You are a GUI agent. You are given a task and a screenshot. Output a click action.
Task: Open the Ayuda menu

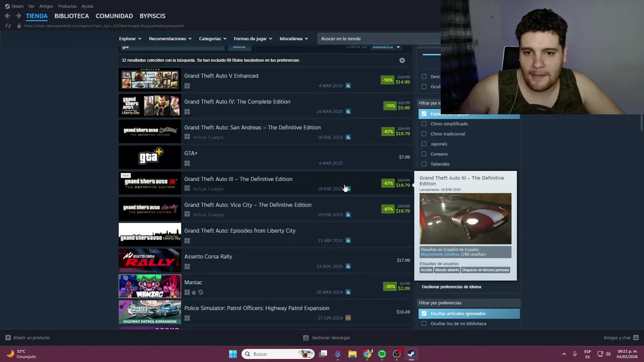pos(87,6)
